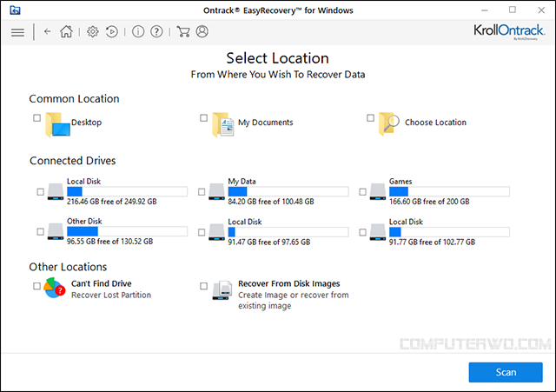Click the My Data usage bar
The image size is (556, 392).
(x=288, y=191)
